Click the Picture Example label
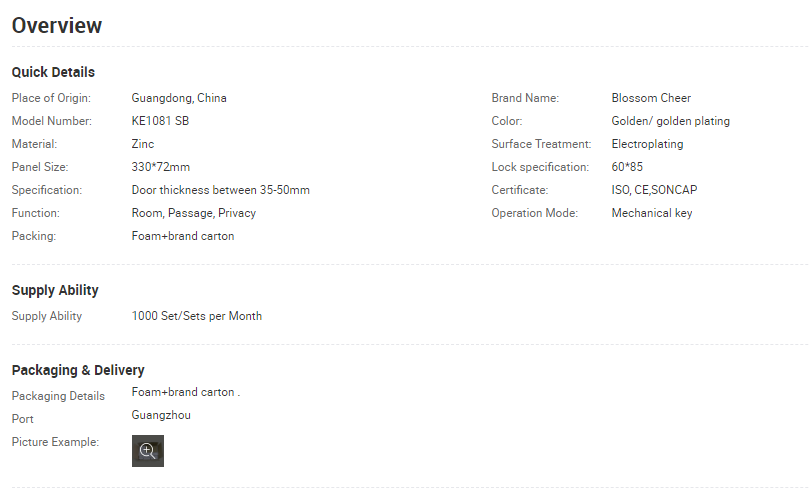Viewport: 809px width, 489px height. click(x=55, y=442)
